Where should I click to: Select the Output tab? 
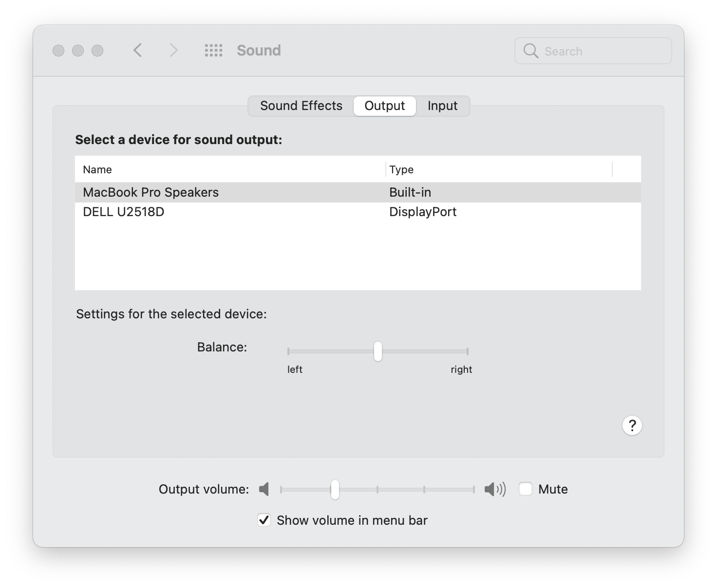pyautogui.click(x=385, y=106)
